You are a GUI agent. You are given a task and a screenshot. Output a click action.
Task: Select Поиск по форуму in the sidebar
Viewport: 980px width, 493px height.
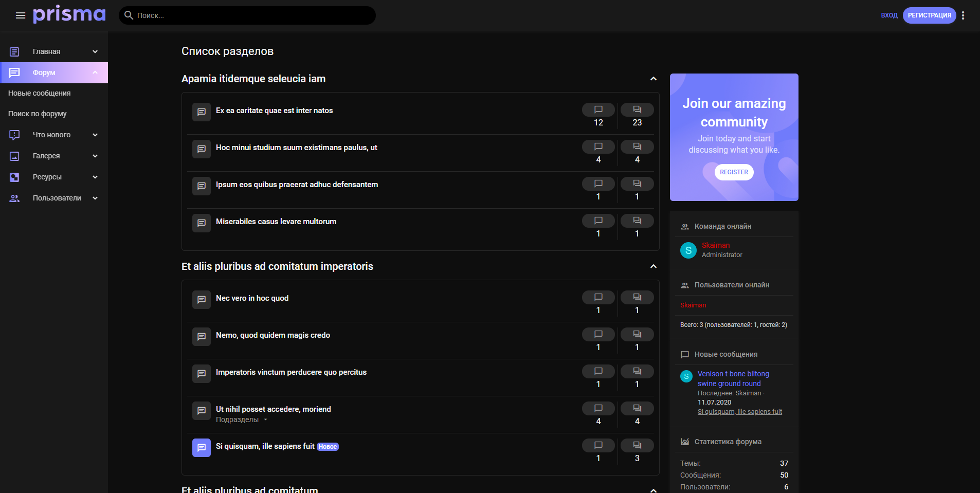pyautogui.click(x=38, y=114)
